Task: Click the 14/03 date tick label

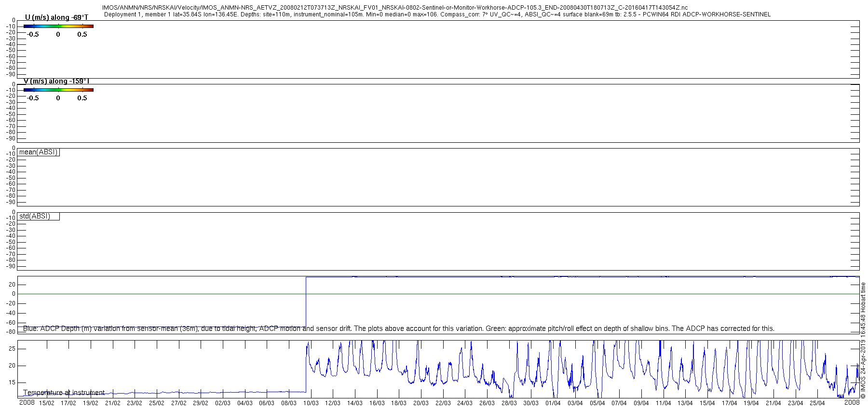Action: pyautogui.click(x=355, y=403)
